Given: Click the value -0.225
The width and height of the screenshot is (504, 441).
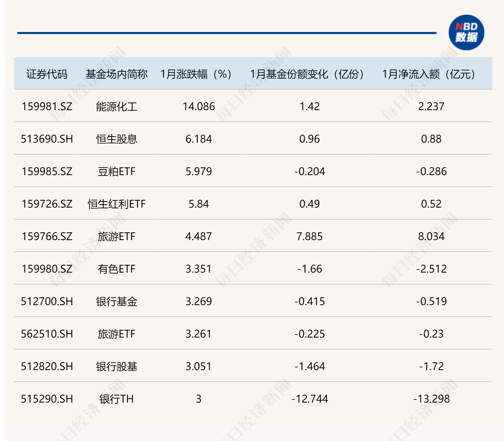Looking at the screenshot, I should tap(310, 334).
